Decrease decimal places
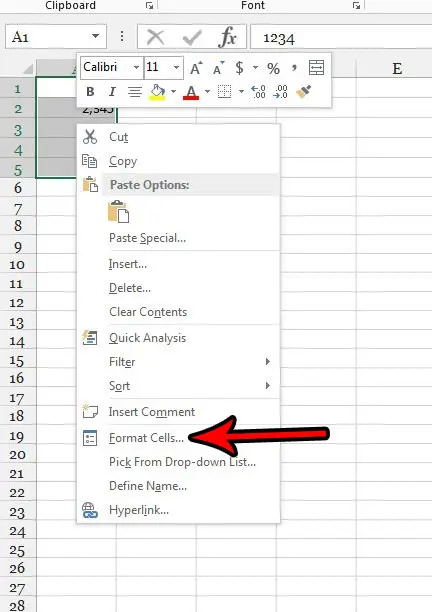Image resolution: width=432 pixels, height=612 pixels. point(281,92)
